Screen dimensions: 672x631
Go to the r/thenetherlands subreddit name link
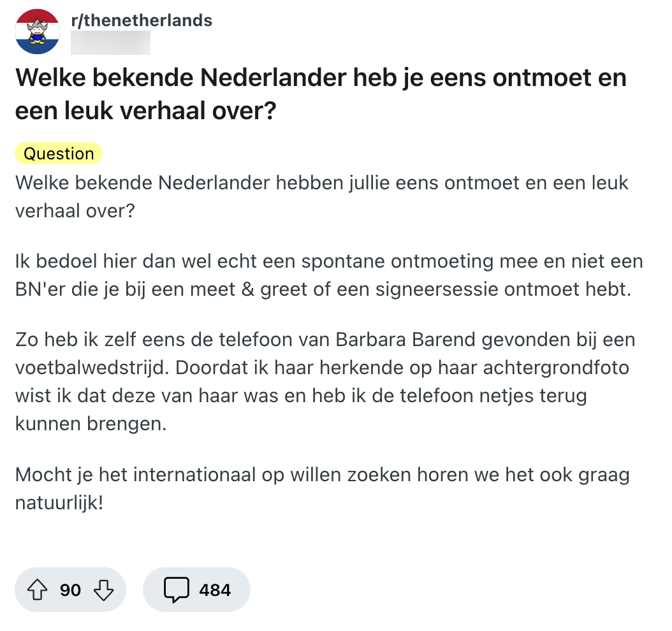tap(142, 20)
